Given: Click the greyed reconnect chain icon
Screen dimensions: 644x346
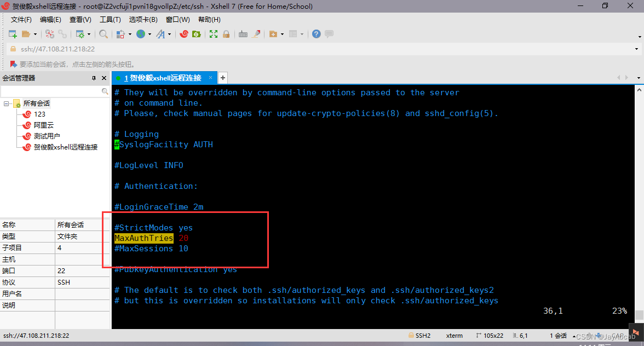Looking at the screenshot, I should coord(62,34).
